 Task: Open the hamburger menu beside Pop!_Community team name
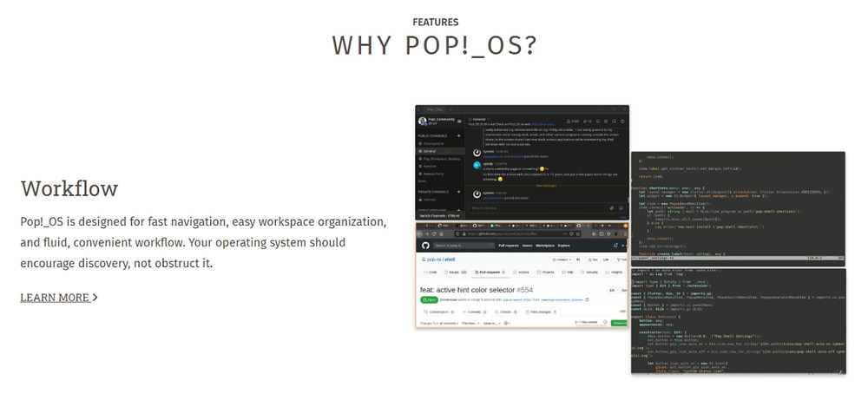[x=459, y=121]
